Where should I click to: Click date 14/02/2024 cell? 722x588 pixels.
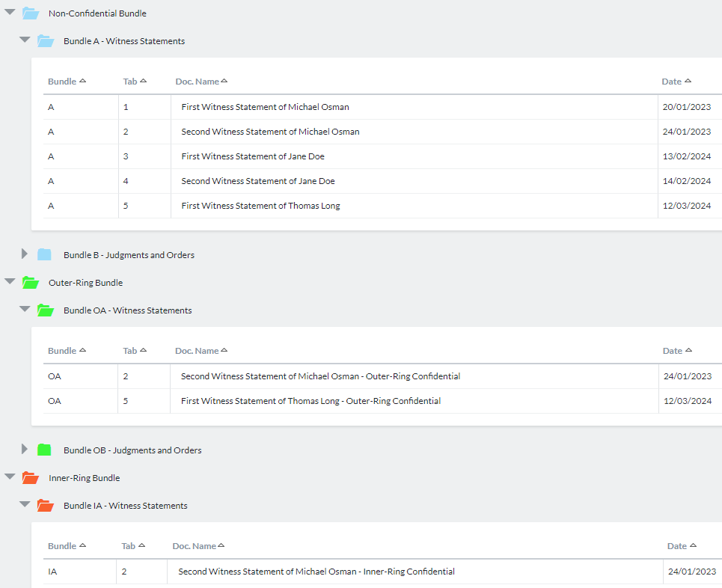click(687, 181)
